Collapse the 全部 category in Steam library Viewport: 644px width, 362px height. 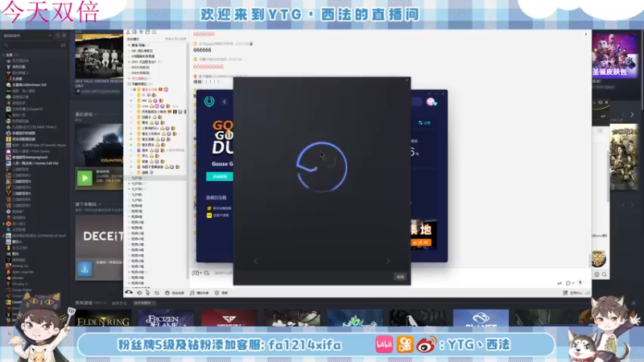pos(4,55)
